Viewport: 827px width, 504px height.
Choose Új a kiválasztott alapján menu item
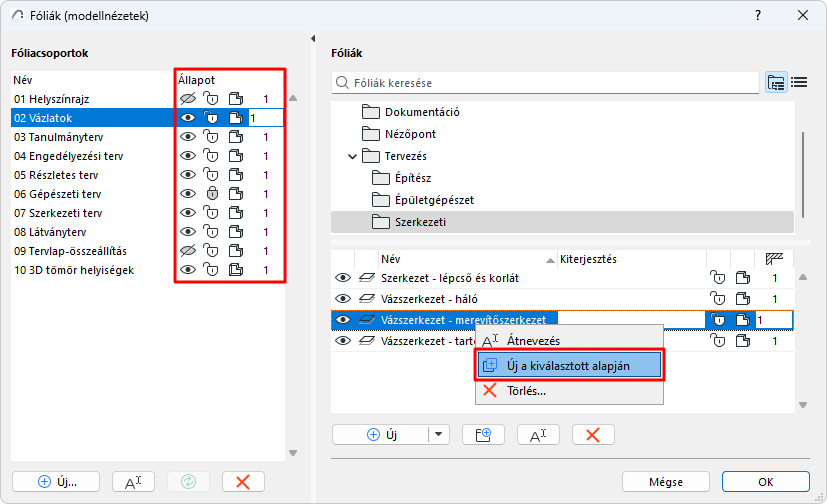point(568,365)
